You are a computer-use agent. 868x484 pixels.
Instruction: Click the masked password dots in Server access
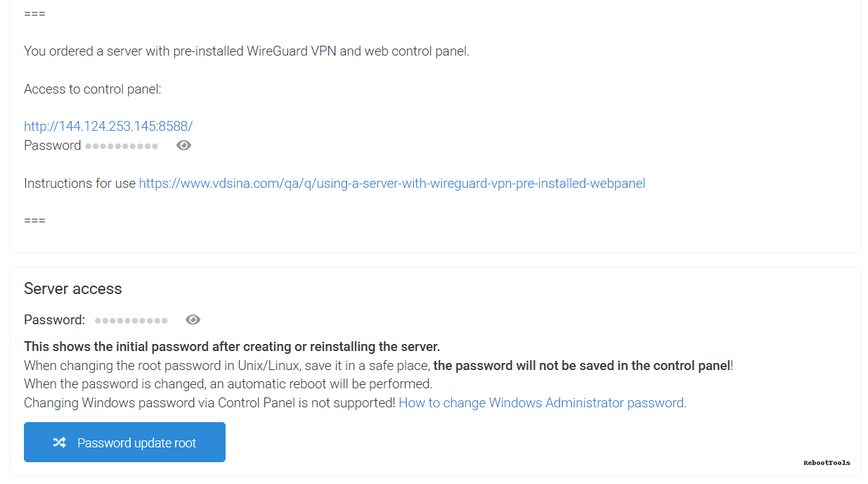(x=131, y=319)
